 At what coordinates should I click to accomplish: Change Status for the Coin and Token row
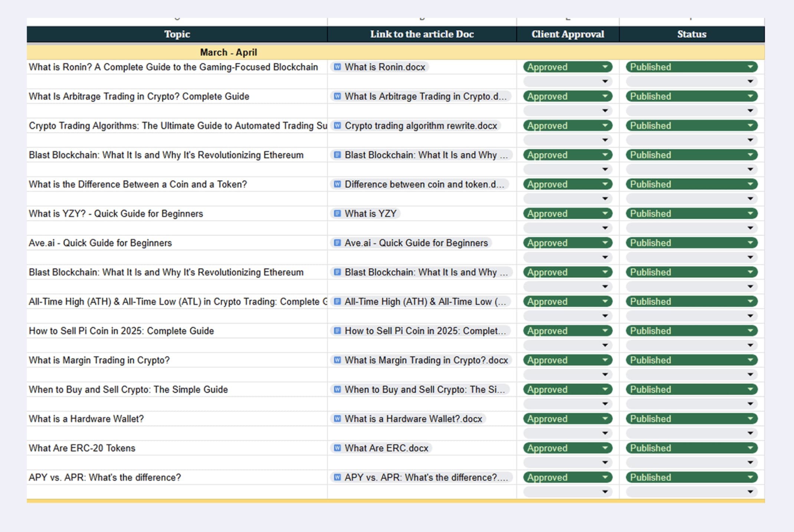point(692,184)
